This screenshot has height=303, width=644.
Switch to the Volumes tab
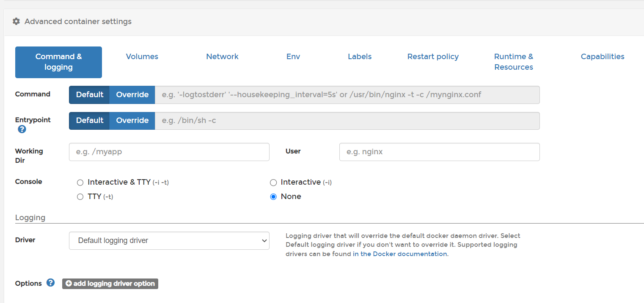click(142, 57)
